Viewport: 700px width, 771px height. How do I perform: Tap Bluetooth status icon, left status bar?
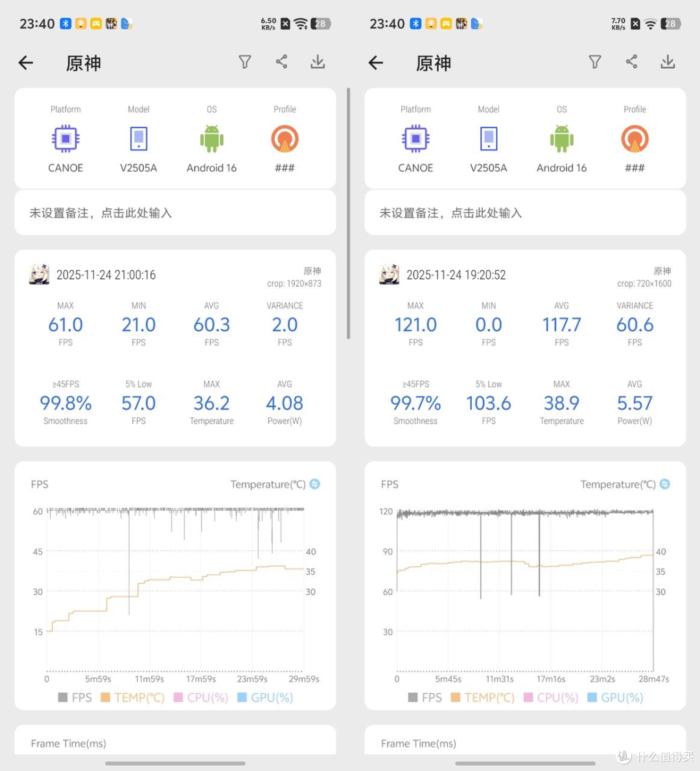click(x=65, y=23)
